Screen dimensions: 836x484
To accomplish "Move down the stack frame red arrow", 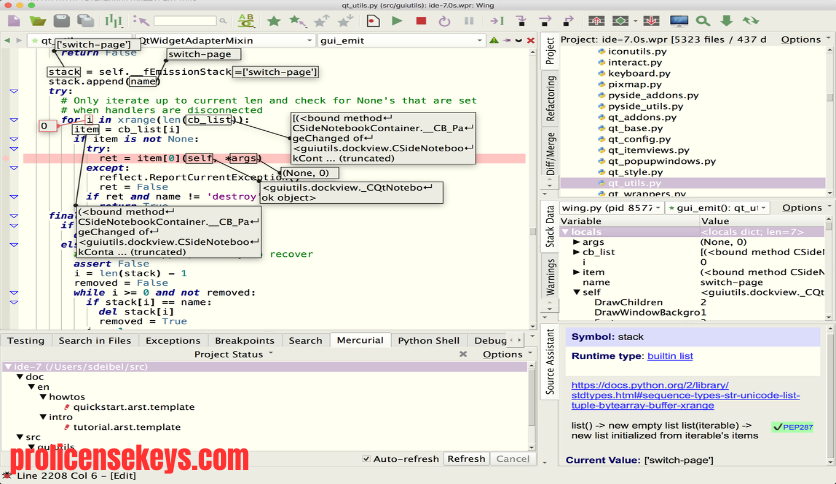I will 651,21.
